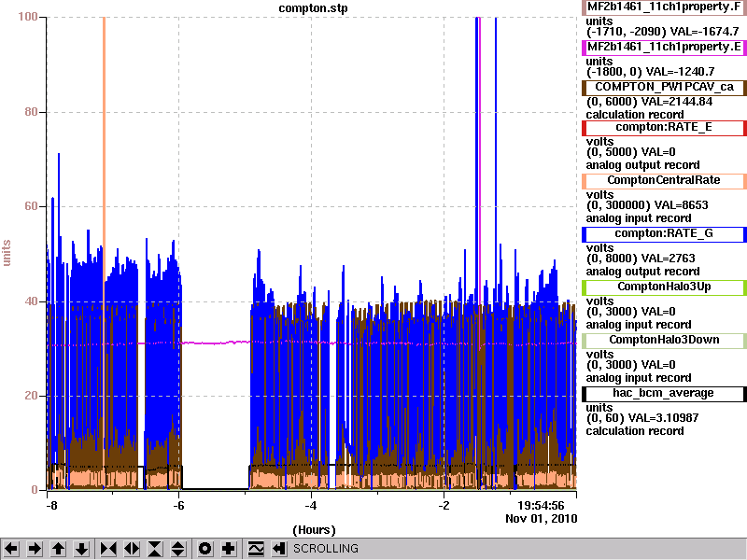
Task: Click the SCROLLING status label
Action: click(x=326, y=549)
